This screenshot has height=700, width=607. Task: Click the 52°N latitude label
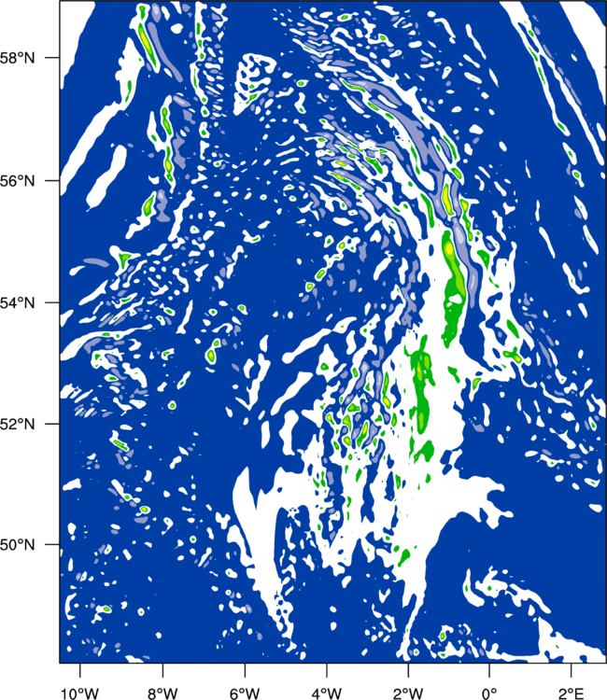click(x=18, y=423)
